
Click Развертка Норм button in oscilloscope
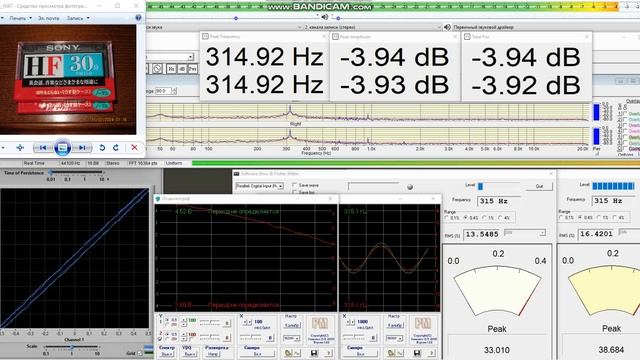click(x=213, y=354)
